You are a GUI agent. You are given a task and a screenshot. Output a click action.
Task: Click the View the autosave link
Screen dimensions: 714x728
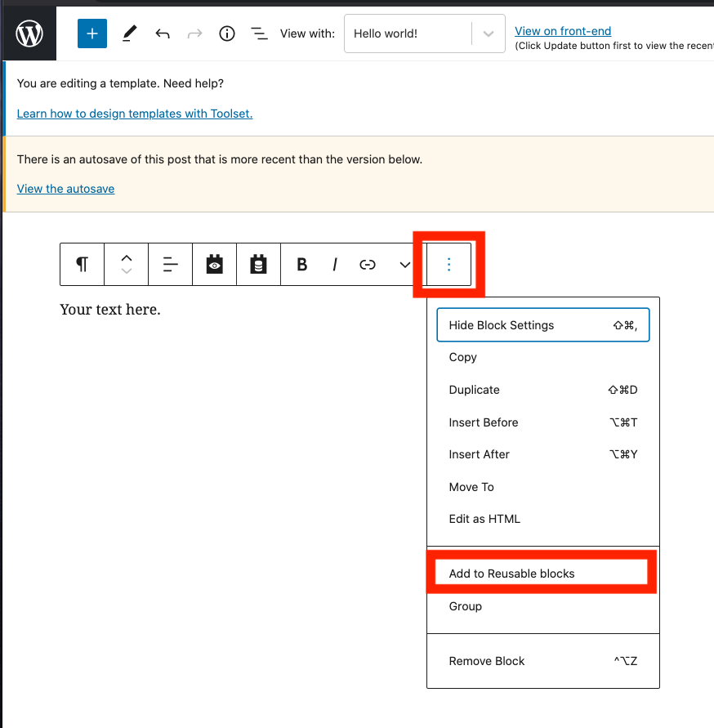(x=65, y=189)
